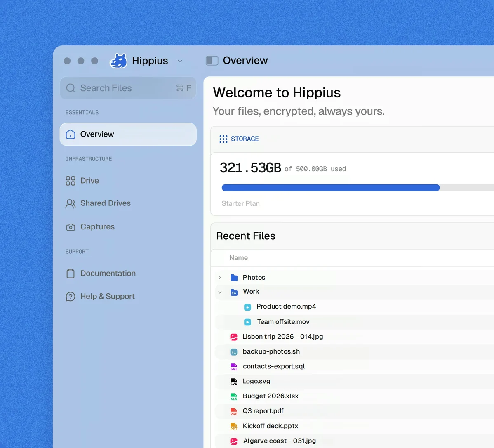The image size is (494, 448).
Task: Click the blue storage usage progress bar
Action: [x=331, y=188]
